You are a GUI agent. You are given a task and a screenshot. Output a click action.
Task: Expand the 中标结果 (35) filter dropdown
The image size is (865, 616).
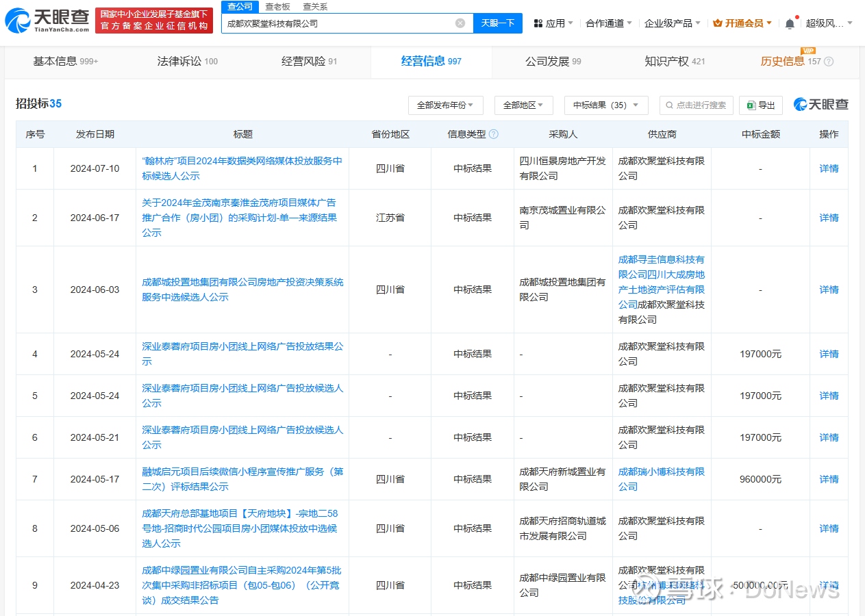point(605,105)
